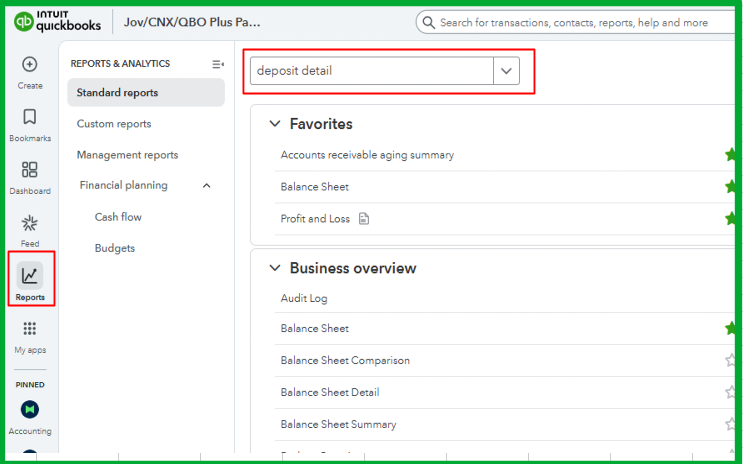Click the global search field
This screenshot has height=464, width=743.
click(x=573, y=22)
